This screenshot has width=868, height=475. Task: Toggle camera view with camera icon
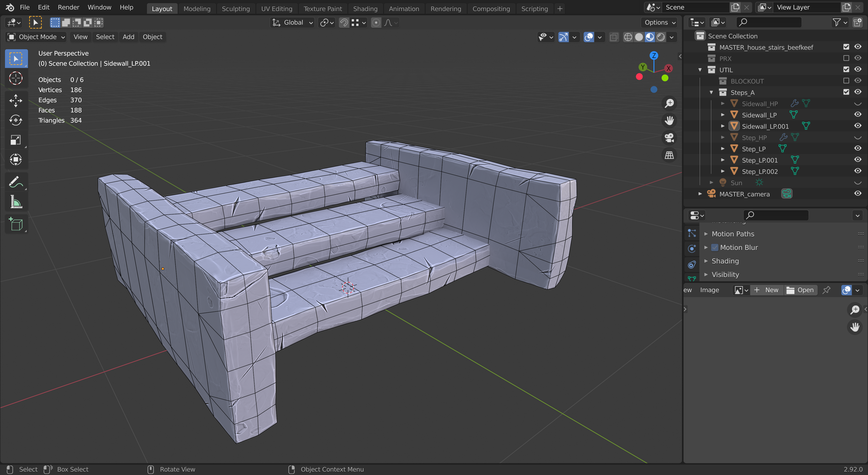coord(669,138)
